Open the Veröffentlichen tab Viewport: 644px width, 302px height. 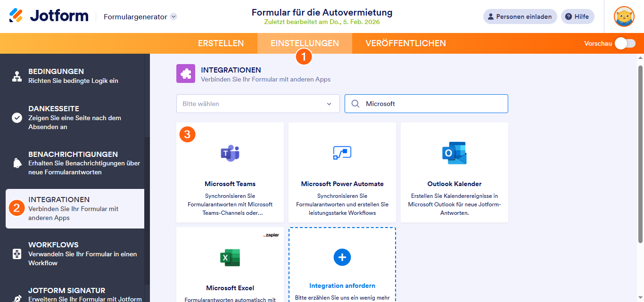[406, 43]
